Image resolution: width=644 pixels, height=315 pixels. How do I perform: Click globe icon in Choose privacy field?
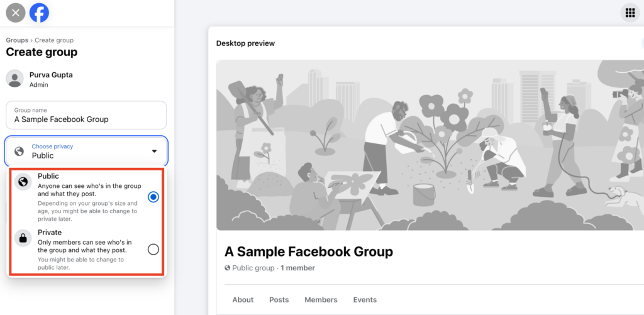click(x=19, y=152)
